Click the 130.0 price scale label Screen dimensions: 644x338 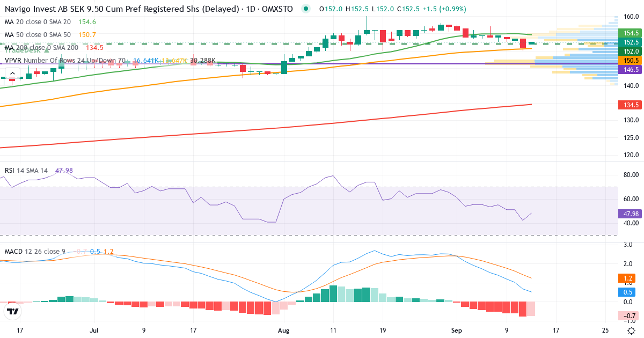coord(631,120)
